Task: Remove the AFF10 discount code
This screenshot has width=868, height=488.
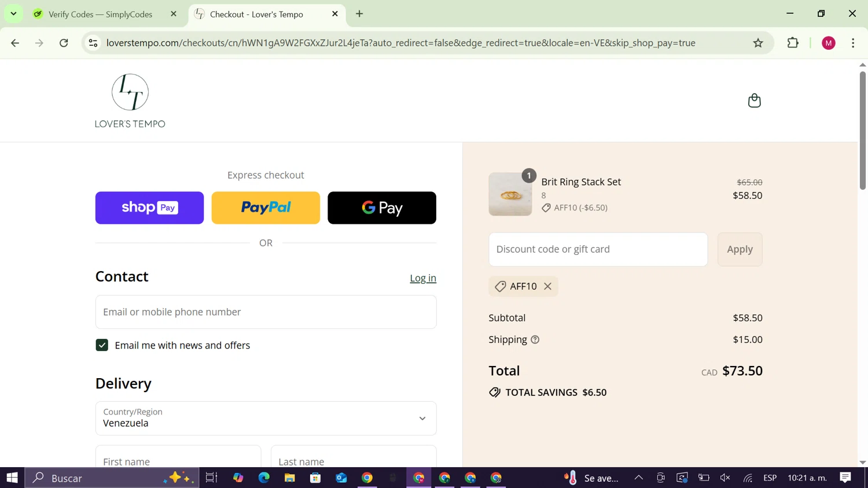Action: click(x=547, y=286)
